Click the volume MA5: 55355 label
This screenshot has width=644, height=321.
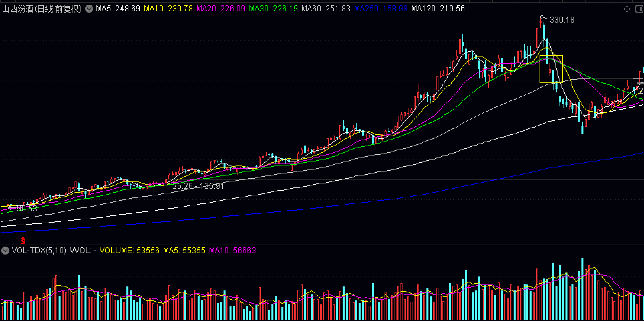184,251
